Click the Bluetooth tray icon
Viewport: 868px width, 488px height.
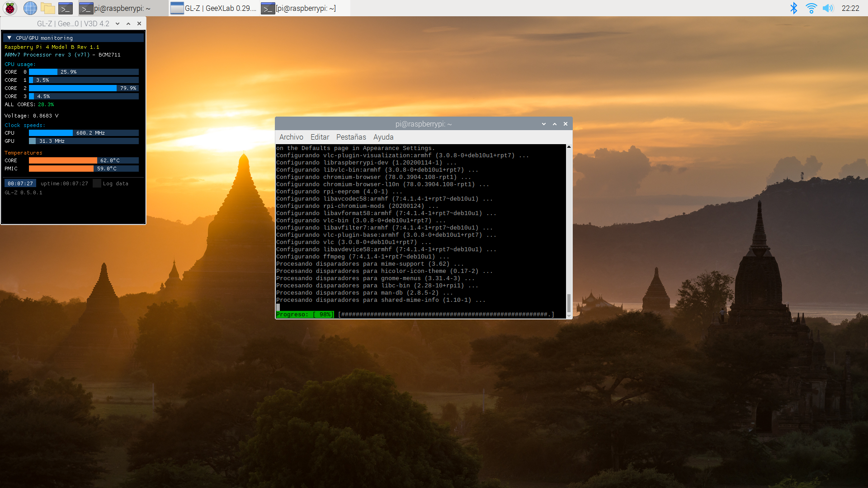tap(793, 8)
